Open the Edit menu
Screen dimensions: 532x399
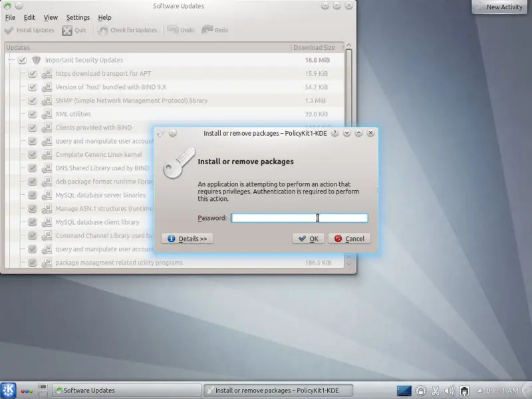click(29, 17)
